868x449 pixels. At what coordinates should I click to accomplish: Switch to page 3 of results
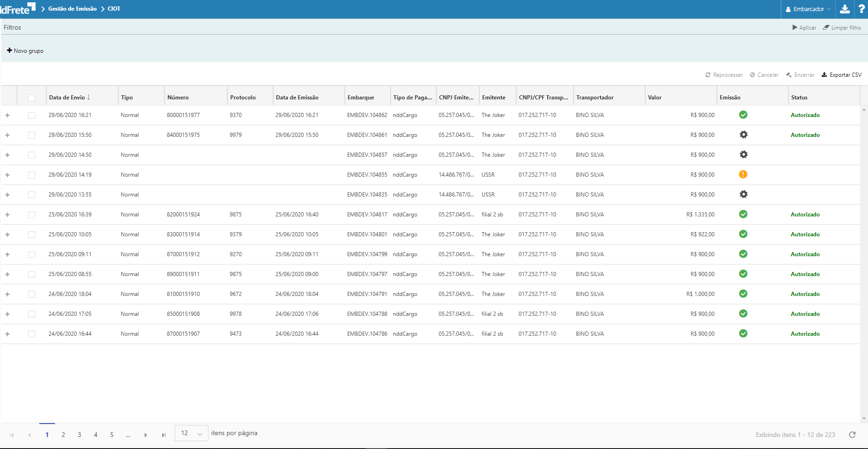pyautogui.click(x=79, y=435)
